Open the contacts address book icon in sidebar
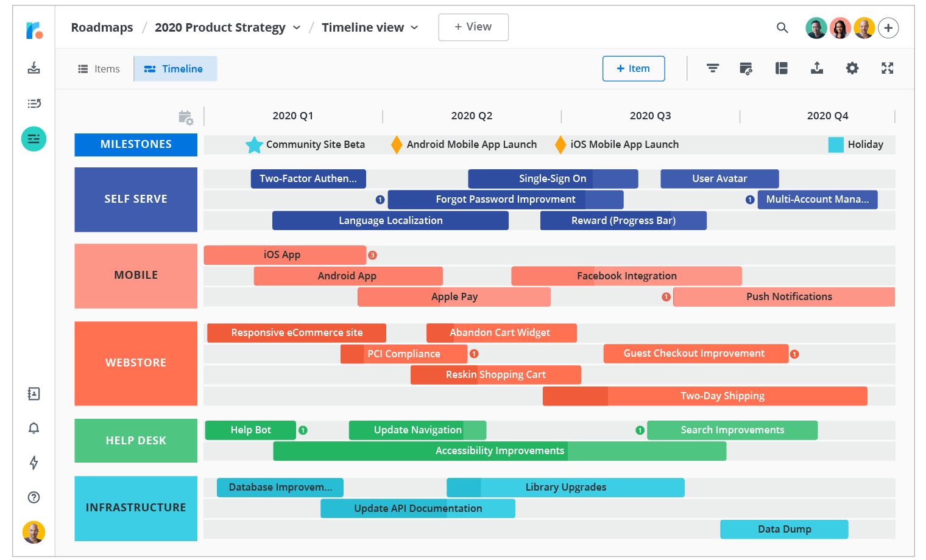 (x=34, y=394)
